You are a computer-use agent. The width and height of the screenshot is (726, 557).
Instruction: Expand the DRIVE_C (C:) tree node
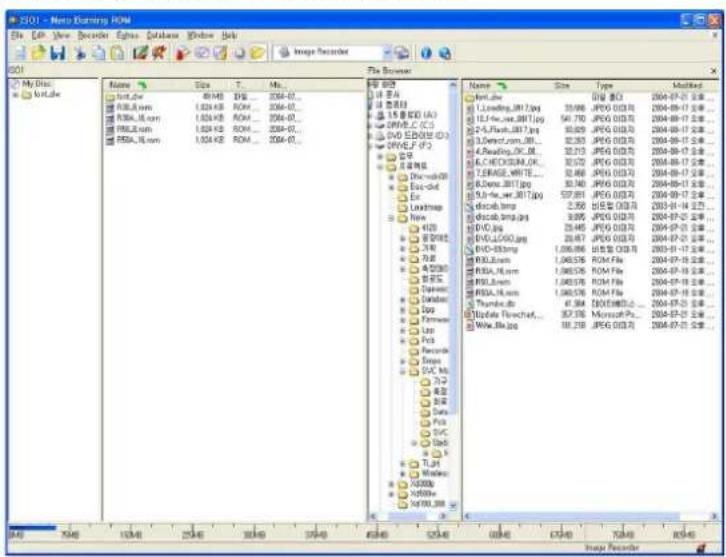pos(370,125)
